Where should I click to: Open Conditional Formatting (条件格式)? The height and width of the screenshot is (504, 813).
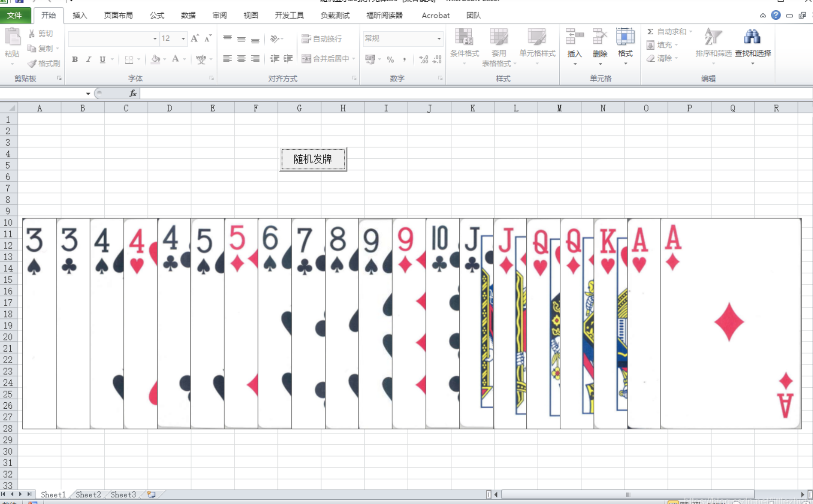464,46
